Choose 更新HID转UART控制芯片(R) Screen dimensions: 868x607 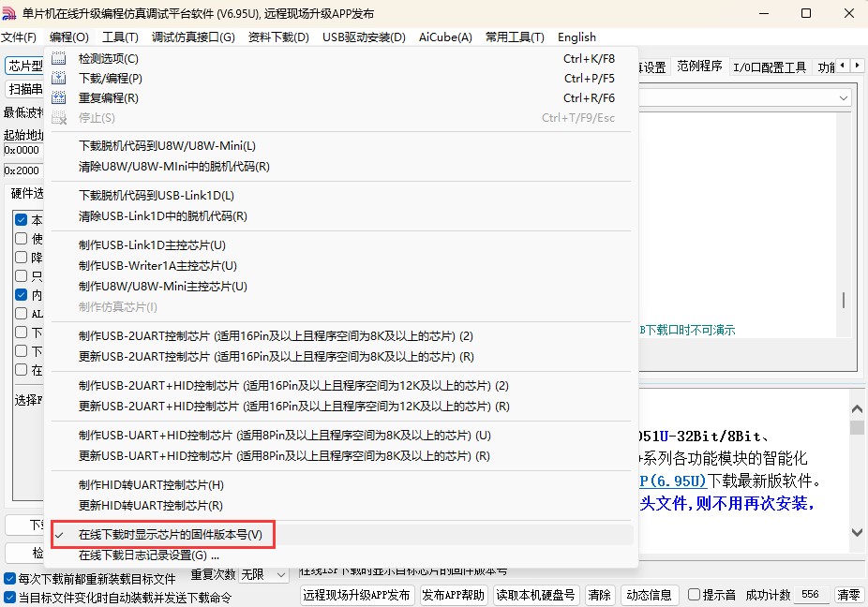[342, 505]
